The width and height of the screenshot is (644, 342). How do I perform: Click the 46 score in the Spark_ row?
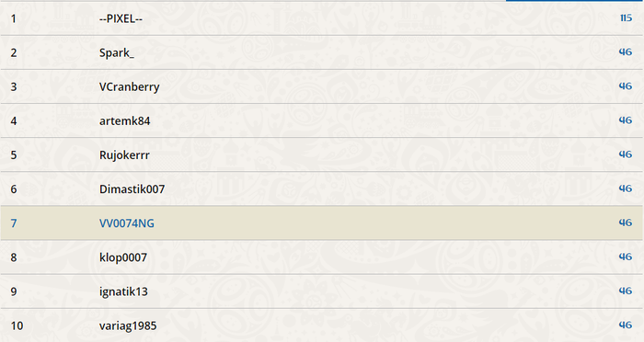(626, 52)
